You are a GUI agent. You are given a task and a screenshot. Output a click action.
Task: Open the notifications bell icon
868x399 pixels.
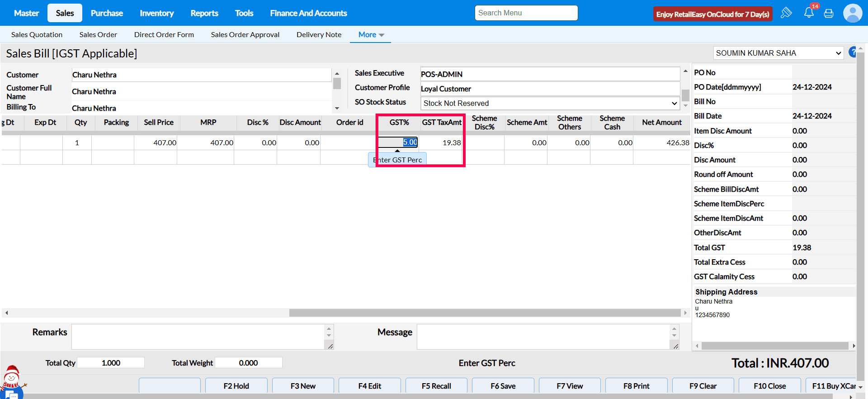pyautogui.click(x=809, y=13)
